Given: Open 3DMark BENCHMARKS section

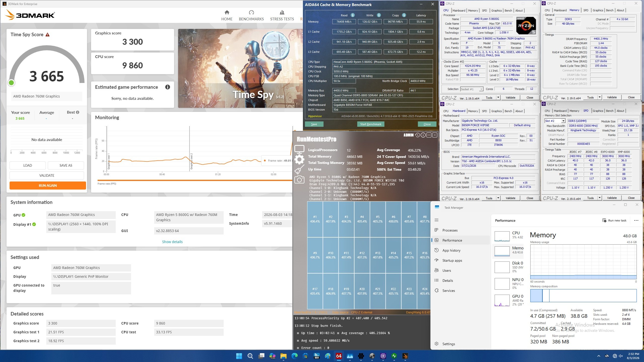Looking at the screenshot, I should point(251,16).
